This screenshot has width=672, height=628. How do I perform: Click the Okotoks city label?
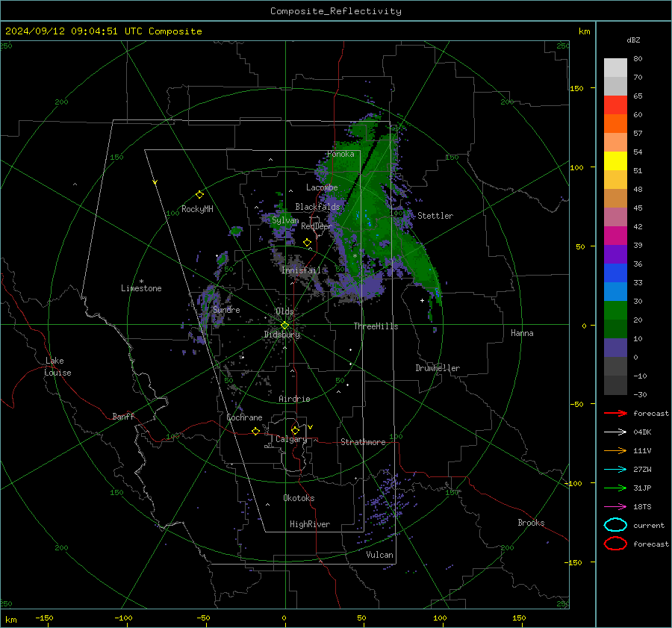[x=299, y=498]
